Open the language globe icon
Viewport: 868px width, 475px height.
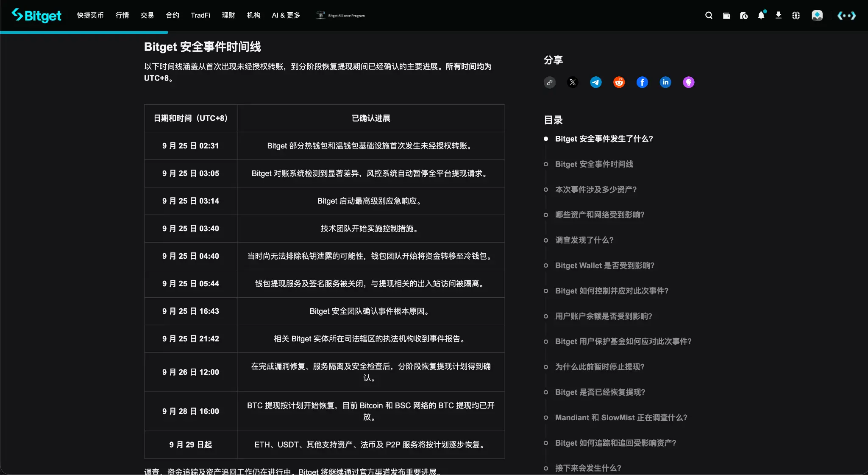tap(796, 15)
